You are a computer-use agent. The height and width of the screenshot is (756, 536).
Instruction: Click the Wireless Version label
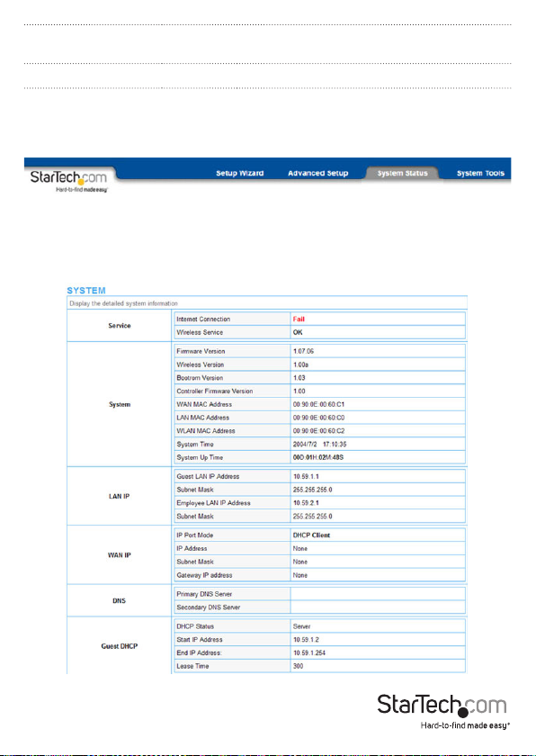pos(200,364)
